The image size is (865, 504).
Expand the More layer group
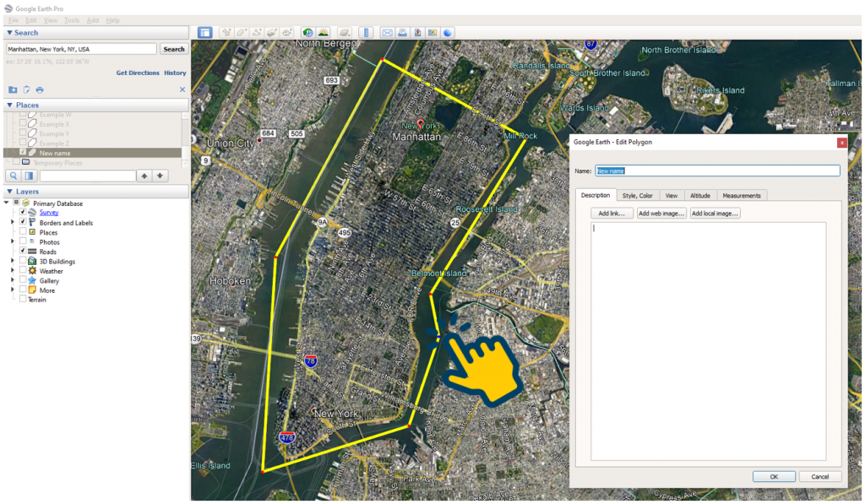coord(12,289)
